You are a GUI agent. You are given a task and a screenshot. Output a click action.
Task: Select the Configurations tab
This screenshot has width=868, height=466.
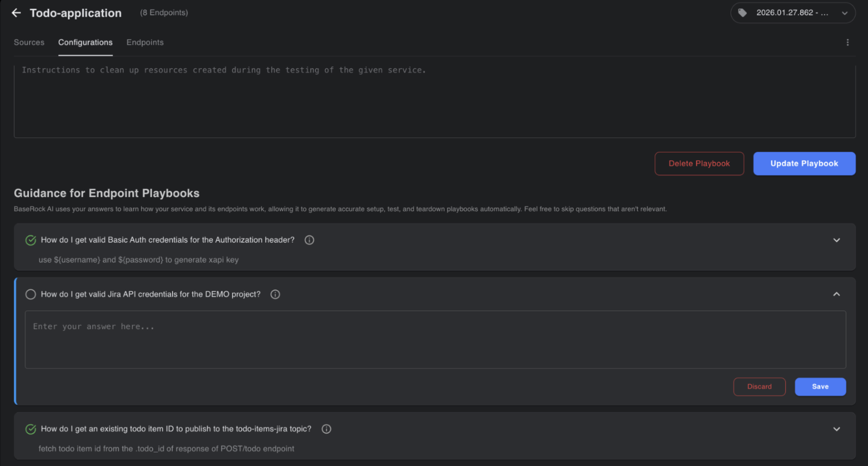pyautogui.click(x=85, y=42)
